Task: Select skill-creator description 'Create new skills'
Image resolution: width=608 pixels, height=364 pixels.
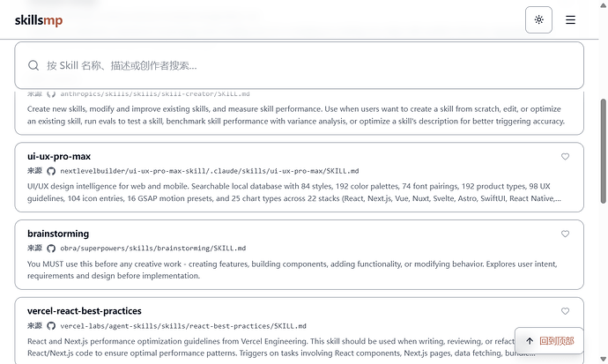Action: (x=296, y=115)
